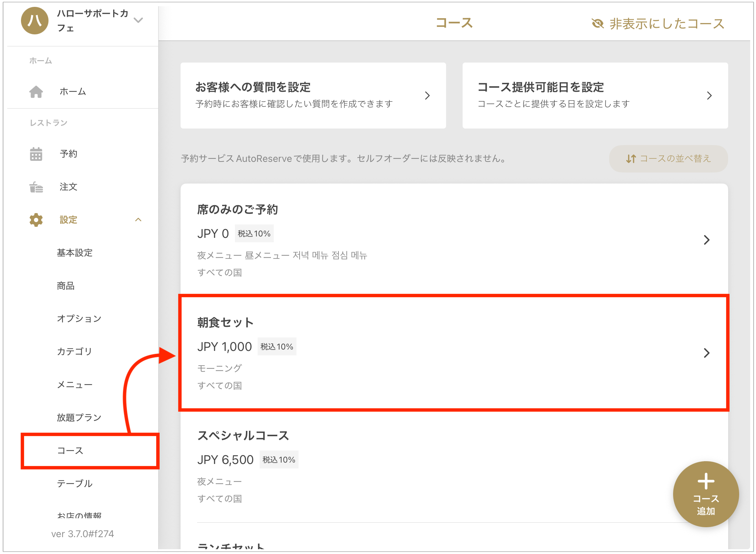756x554 pixels.
Task: Click the home house icon in sidebar
Action: click(36, 92)
